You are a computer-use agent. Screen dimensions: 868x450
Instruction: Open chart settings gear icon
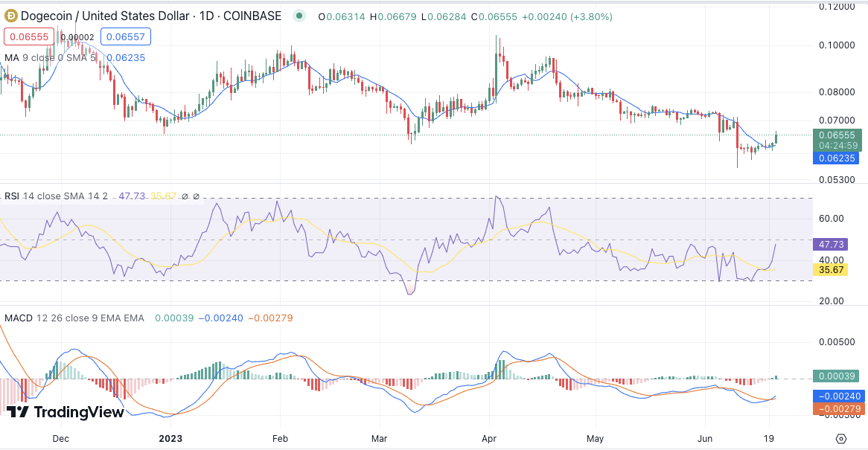pyautogui.click(x=841, y=439)
